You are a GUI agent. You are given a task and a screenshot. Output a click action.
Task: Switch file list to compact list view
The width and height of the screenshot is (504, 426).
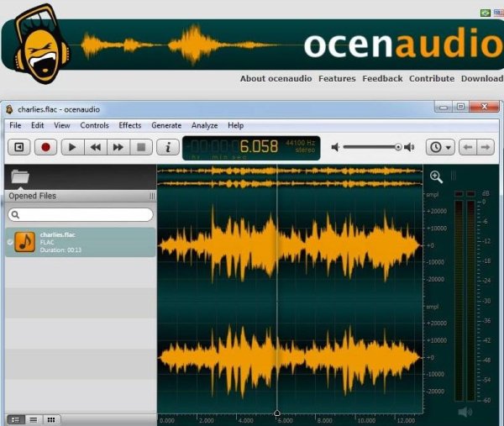[x=33, y=419]
